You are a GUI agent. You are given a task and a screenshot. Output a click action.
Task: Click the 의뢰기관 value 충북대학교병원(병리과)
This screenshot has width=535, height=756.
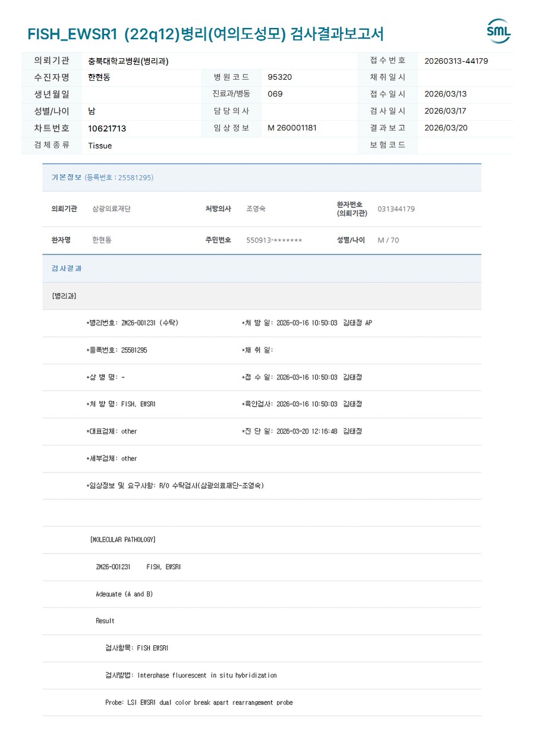128,61
